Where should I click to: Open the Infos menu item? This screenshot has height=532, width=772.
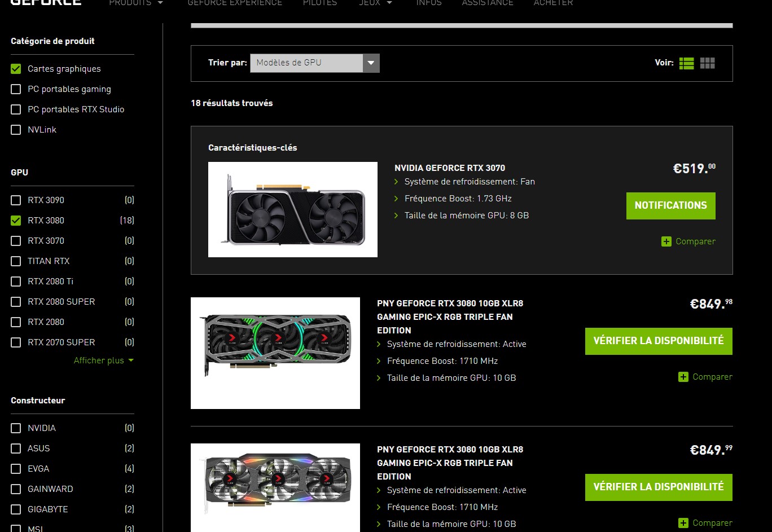[429, 3]
